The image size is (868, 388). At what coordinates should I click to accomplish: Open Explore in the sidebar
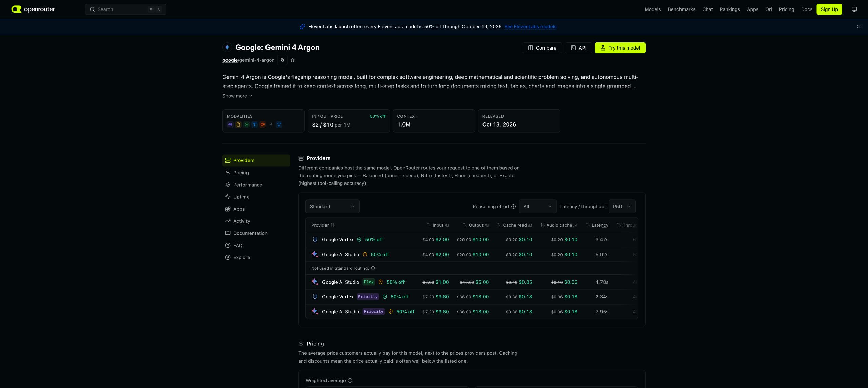tap(256, 258)
